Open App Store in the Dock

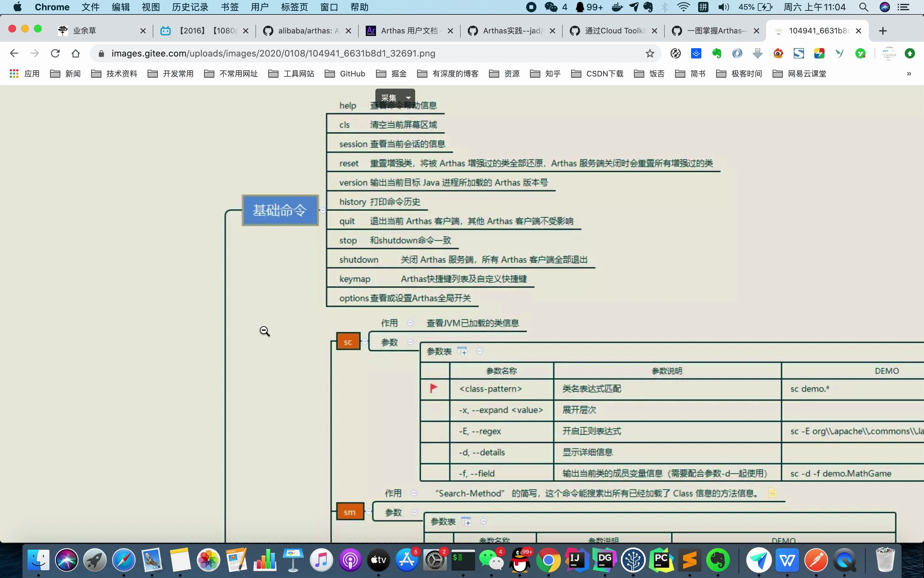(406, 560)
